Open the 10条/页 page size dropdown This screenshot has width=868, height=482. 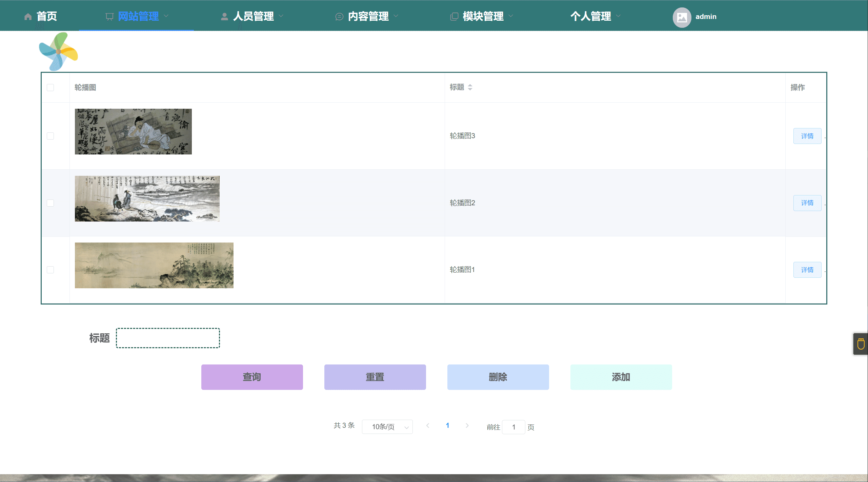[387, 427]
